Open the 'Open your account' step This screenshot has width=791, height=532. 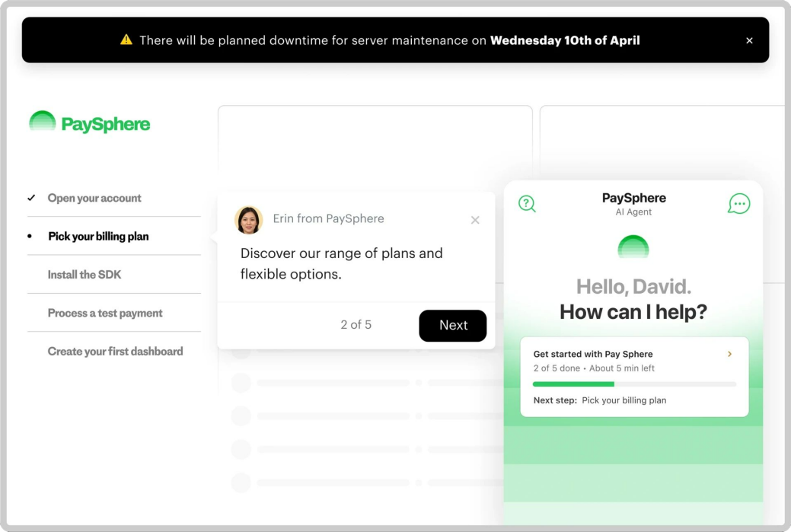94,198
